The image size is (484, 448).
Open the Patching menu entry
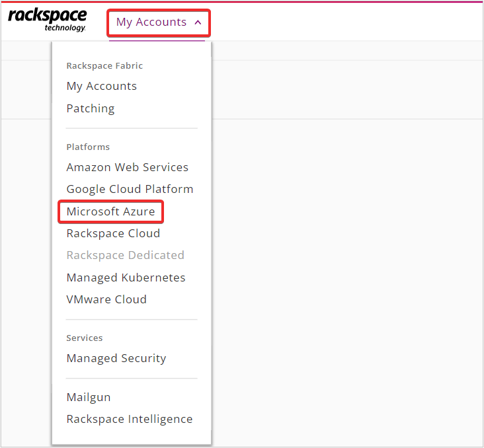[x=91, y=108]
